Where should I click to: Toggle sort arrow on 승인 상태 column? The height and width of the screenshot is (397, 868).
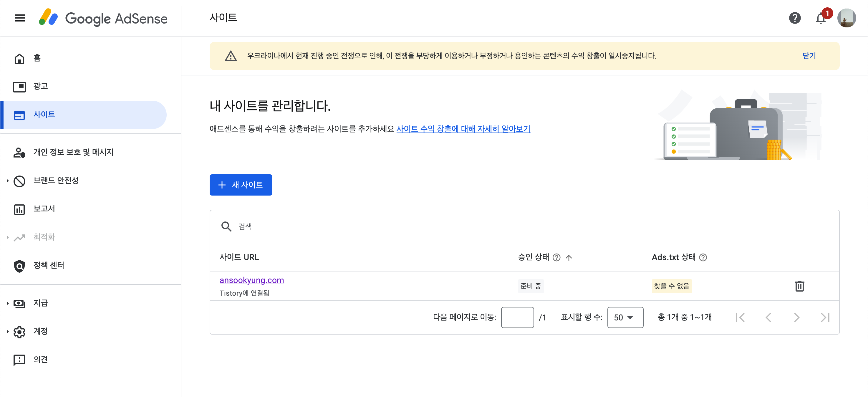coord(569,258)
